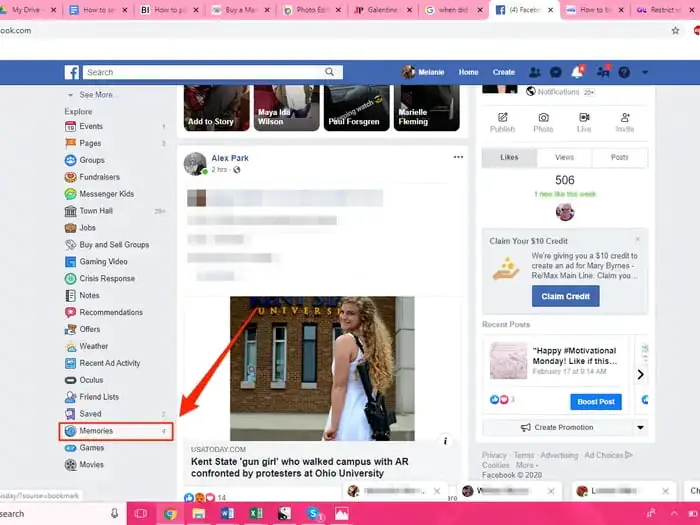Go to Home in top bar

(468, 72)
